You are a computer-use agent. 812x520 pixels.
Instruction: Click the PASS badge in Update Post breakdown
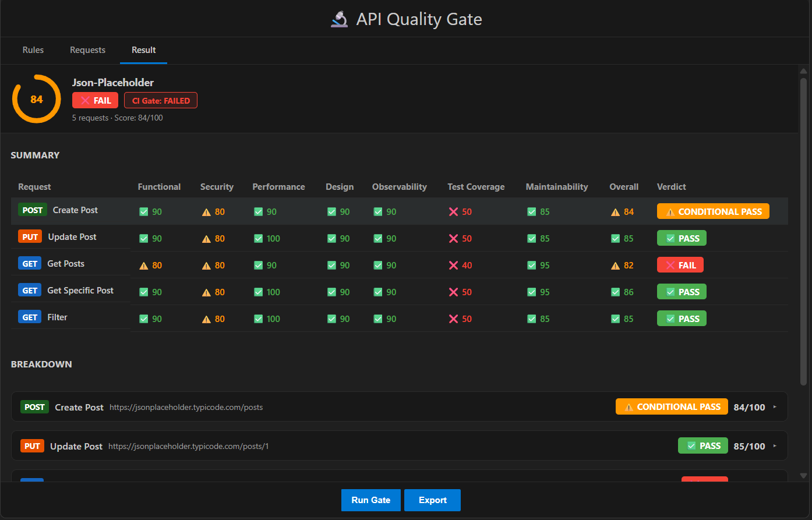point(703,445)
